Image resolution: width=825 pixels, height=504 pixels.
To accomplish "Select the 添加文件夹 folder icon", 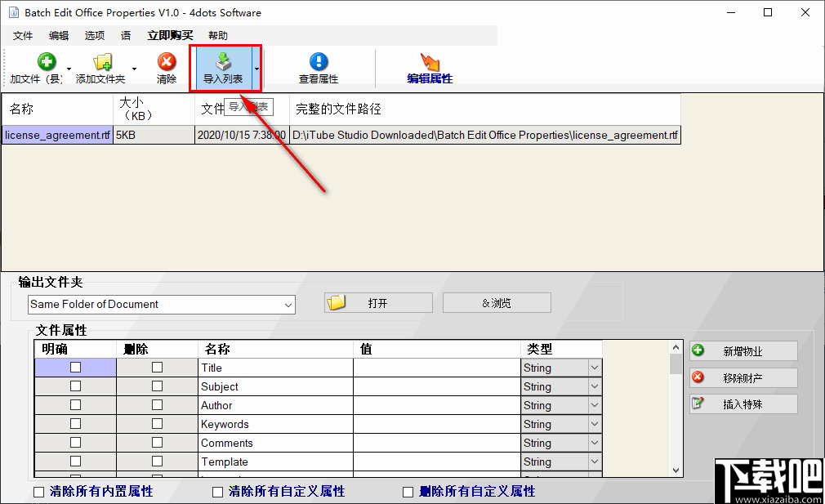I will (102, 62).
